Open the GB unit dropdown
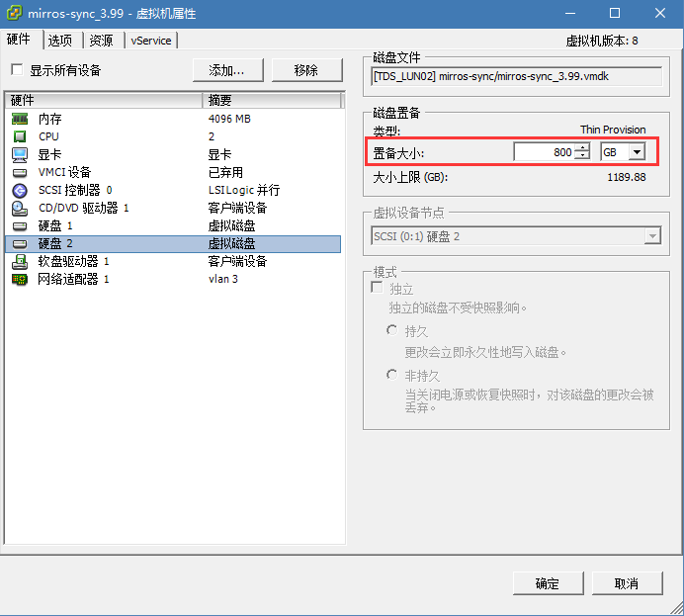Viewport: 684px width, 616px height. click(636, 152)
